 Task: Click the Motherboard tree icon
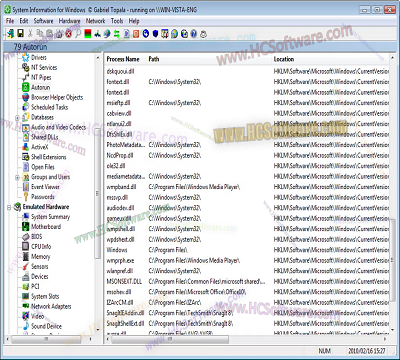26,227
